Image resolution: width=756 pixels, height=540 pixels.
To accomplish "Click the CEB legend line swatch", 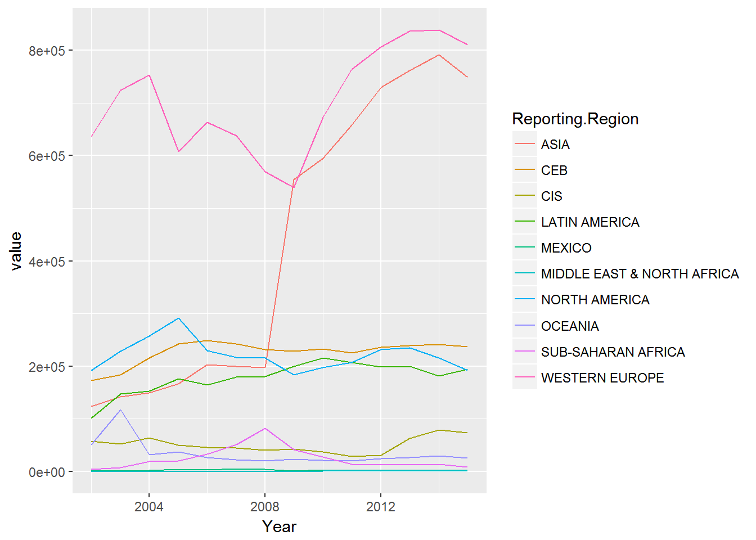I will tap(524, 170).
